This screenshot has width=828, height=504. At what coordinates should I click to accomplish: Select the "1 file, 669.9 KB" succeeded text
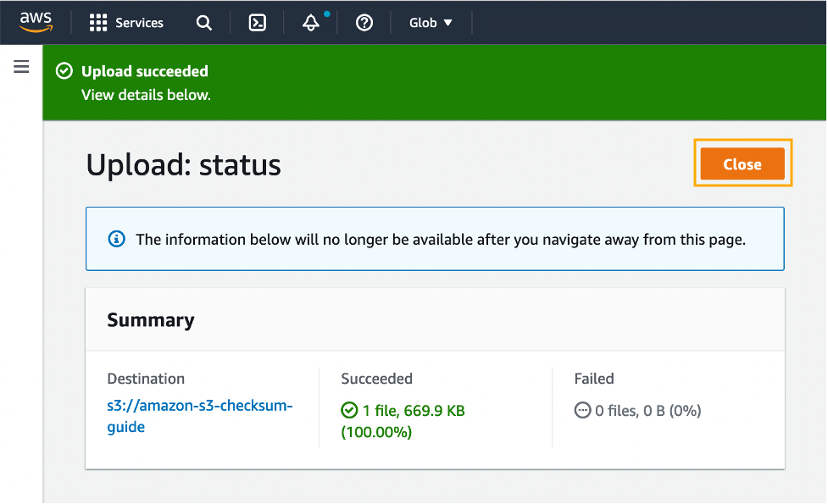click(414, 411)
